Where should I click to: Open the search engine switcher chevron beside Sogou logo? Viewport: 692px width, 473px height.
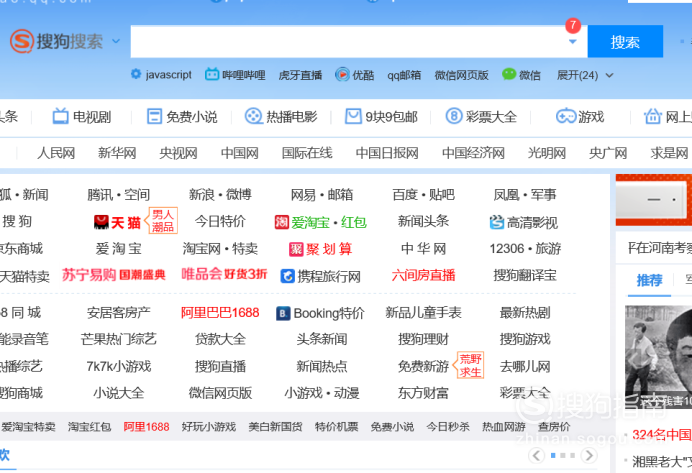[x=116, y=41]
